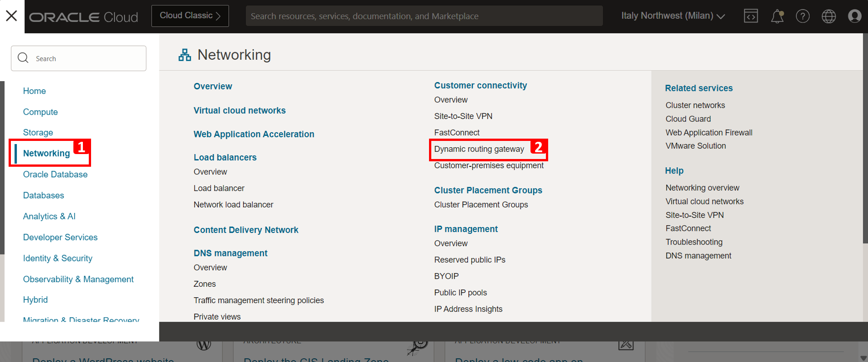This screenshot has width=868, height=362.
Task: Open the notifications bell icon
Action: [x=777, y=16]
